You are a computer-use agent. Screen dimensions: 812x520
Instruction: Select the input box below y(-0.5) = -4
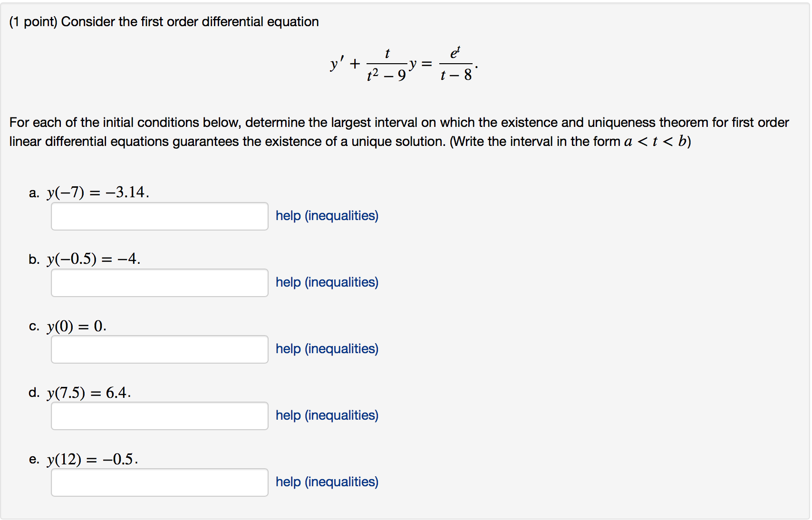(159, 283)
